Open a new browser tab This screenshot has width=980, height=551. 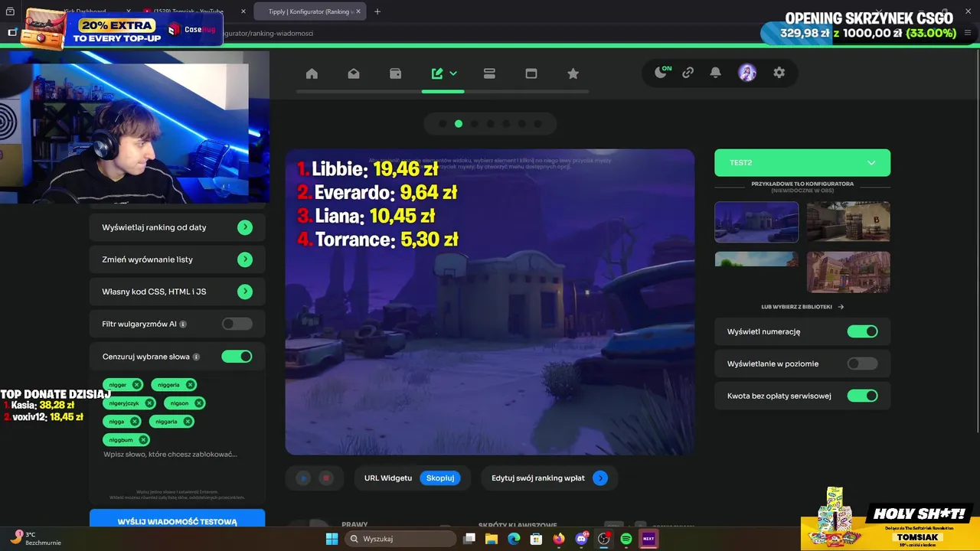pyautogui.click(x=377, y=11)
